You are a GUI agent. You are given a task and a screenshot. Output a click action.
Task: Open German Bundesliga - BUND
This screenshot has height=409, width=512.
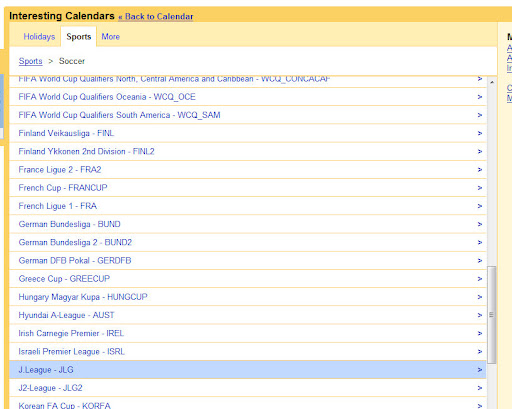click(248, 224)
